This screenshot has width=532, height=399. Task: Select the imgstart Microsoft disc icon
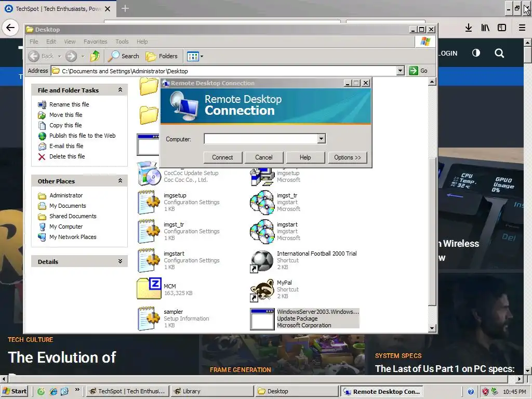[x=262, y=231]
